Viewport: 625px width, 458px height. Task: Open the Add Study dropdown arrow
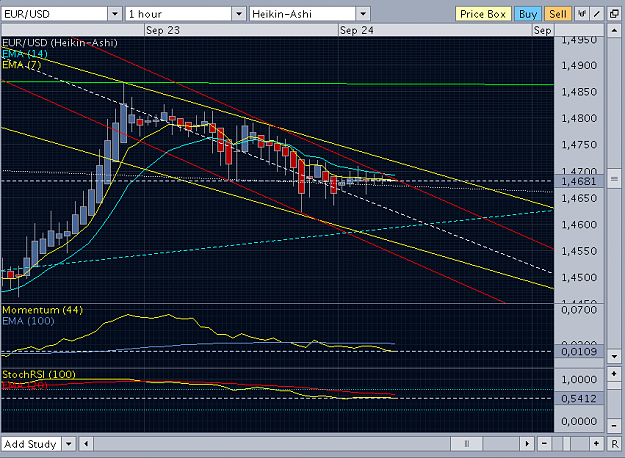69,444
